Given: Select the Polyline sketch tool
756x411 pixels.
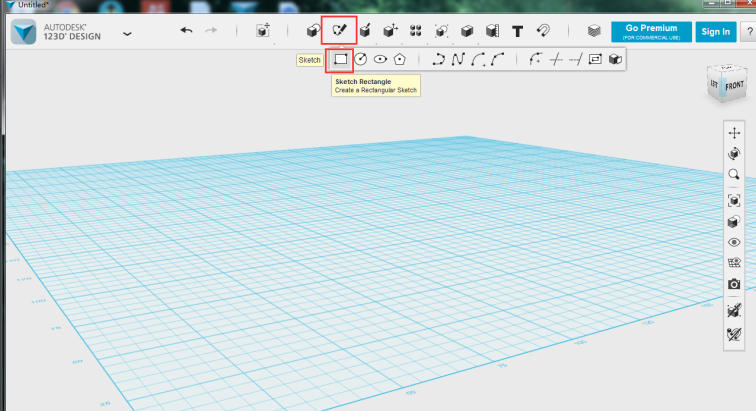Looking at the screenshot, I should pyautogui.click(x=438, y=59).
